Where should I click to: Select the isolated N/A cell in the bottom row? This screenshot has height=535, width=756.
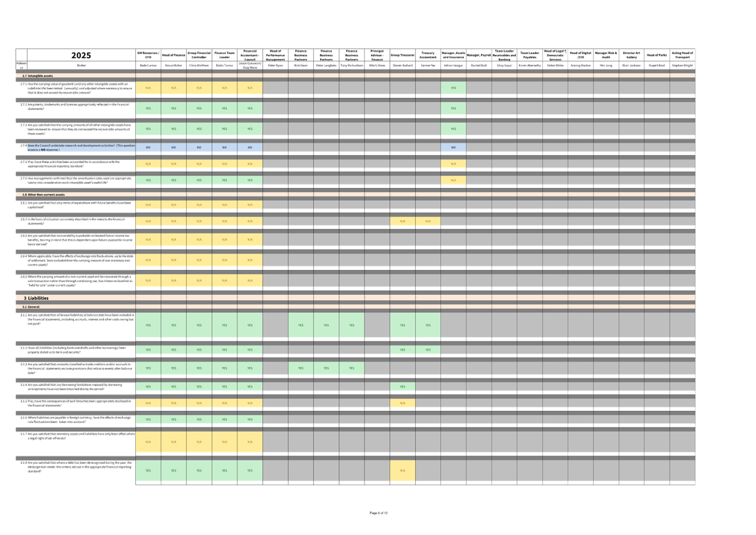tap(402, 471)
